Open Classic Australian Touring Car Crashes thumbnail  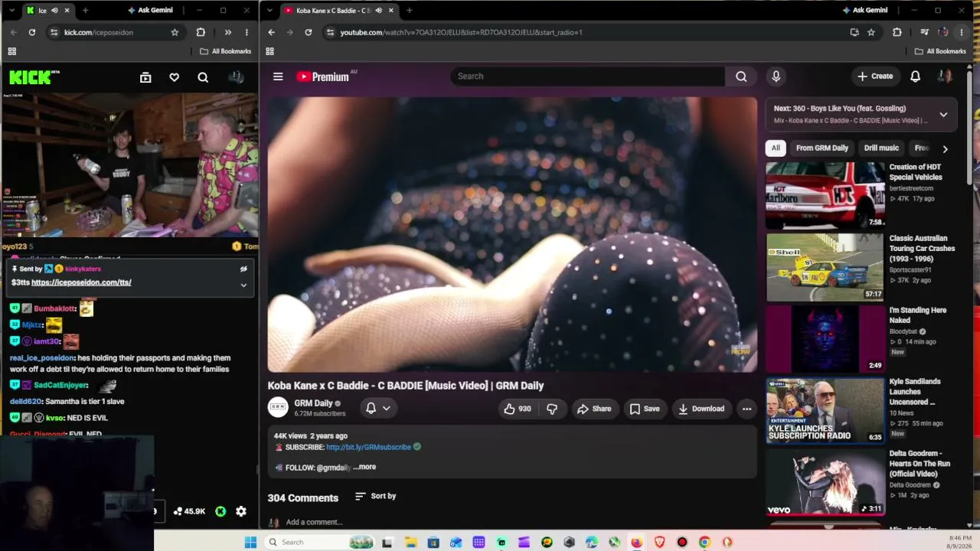[x=825, y=267]
